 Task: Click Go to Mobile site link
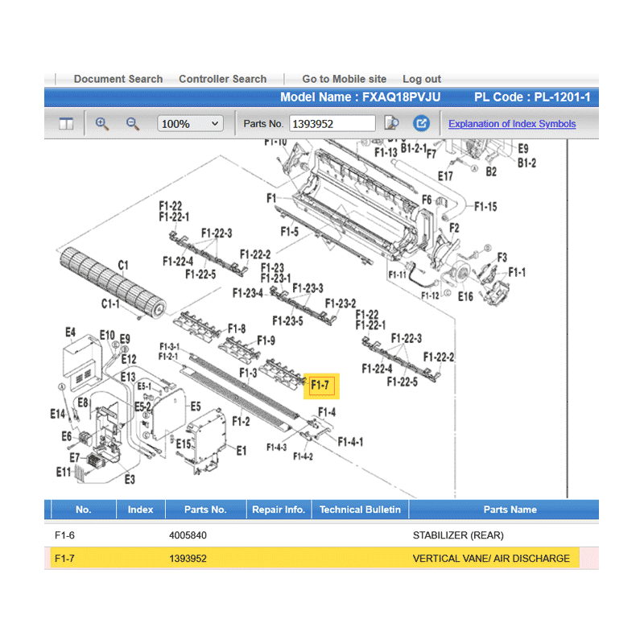[344, 79]
